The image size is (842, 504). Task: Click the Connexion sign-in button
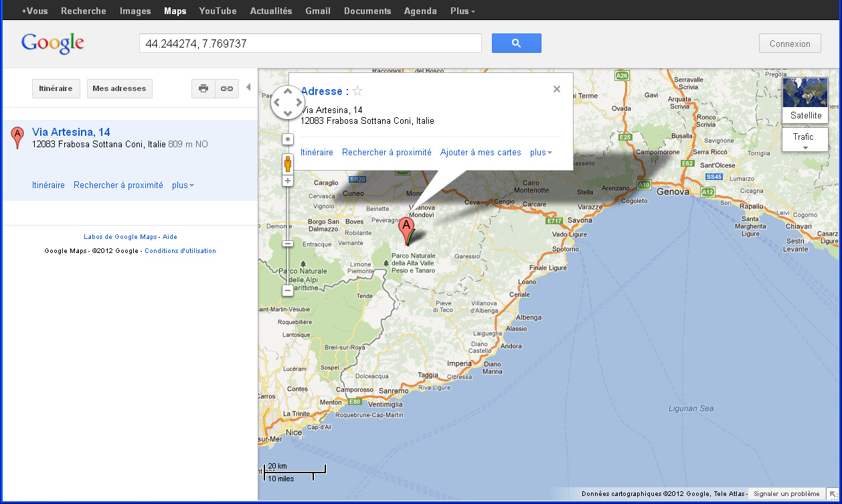coord(790,44)
